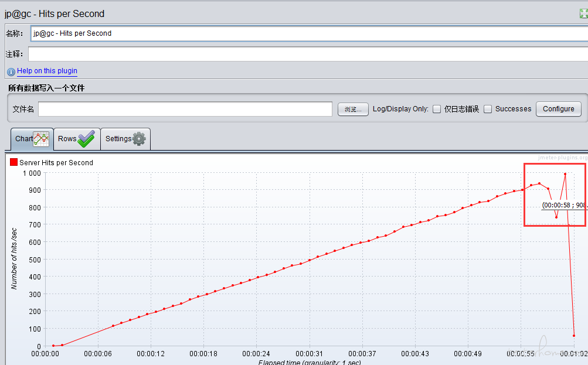Open the Chart tab
Image resolution: width=588 pixels, height=365 pixels.
(x=32, y=139)
